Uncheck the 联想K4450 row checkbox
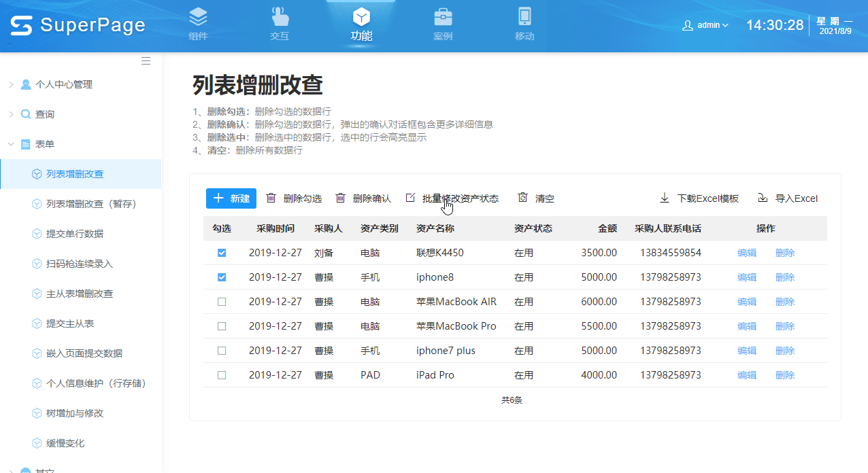 click(x=220, y=252)
